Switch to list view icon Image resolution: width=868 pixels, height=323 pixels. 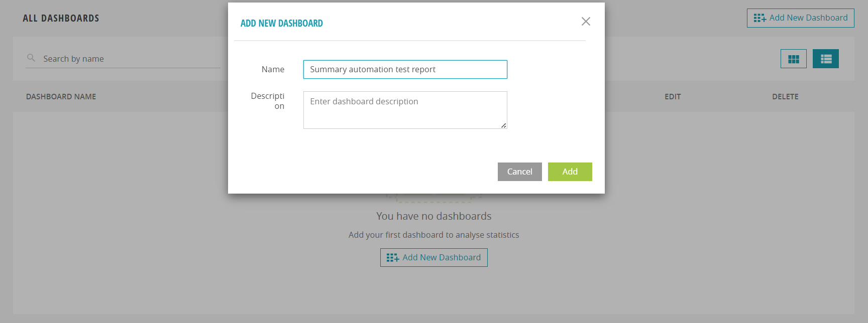coord(825,59)
